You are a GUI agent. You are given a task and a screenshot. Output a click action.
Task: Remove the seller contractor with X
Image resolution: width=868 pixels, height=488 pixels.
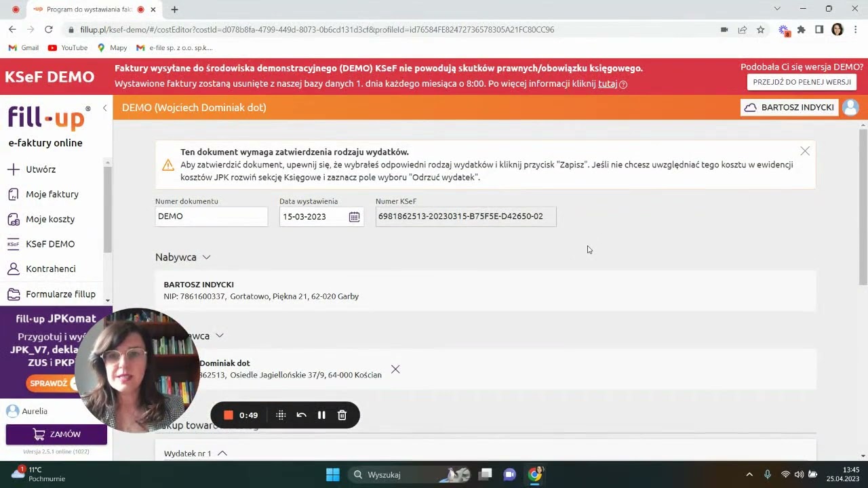point(395,369)
